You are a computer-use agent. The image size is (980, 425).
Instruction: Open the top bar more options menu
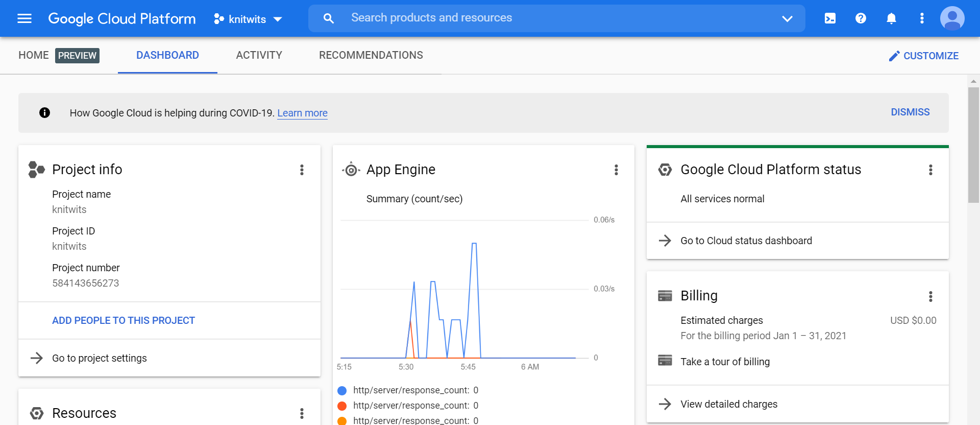[x=922, y=18]
